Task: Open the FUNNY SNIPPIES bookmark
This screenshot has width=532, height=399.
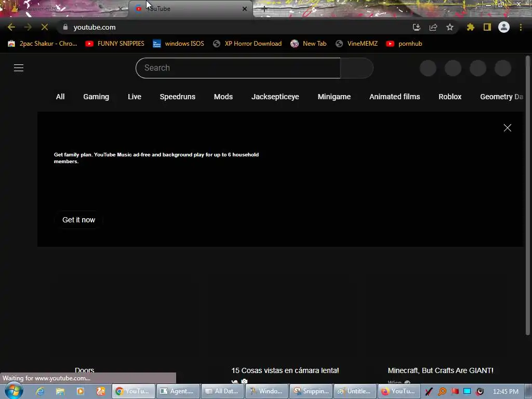Action: click(115, 44)
